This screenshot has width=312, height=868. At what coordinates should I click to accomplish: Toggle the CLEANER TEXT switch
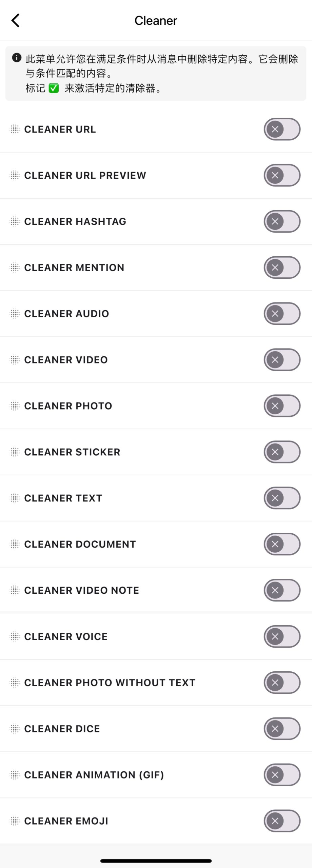pos(282,498)
